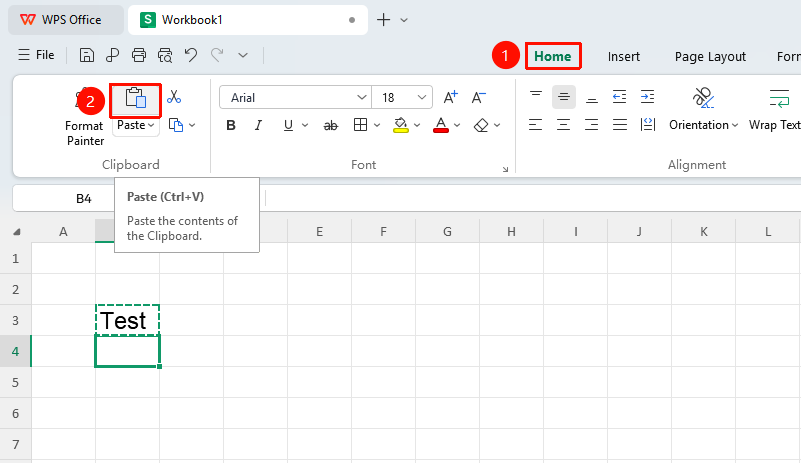Screen dimensions: 801x463
Task: Click the Redo arrow icon
Action: click(x=218, y=55)
